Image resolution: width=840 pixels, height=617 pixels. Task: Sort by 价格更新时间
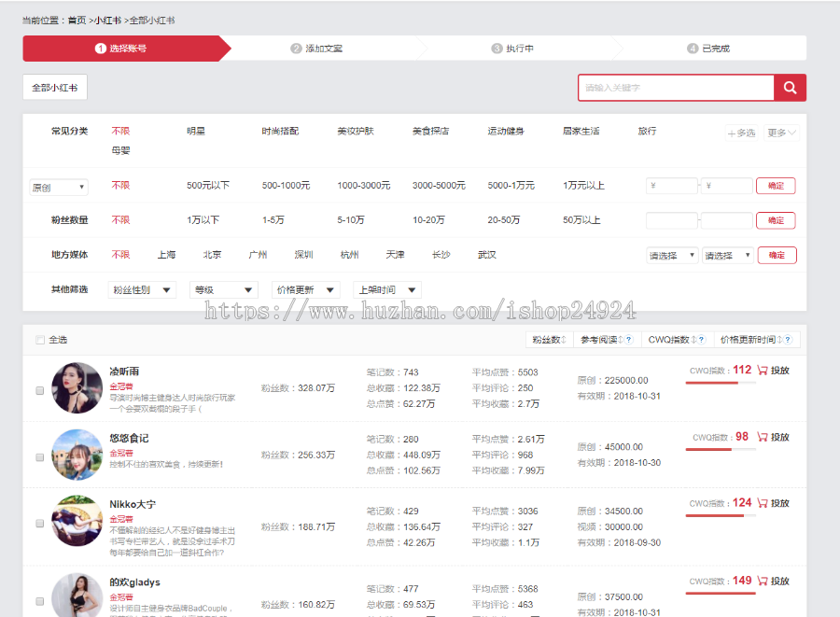coord(751,340)
